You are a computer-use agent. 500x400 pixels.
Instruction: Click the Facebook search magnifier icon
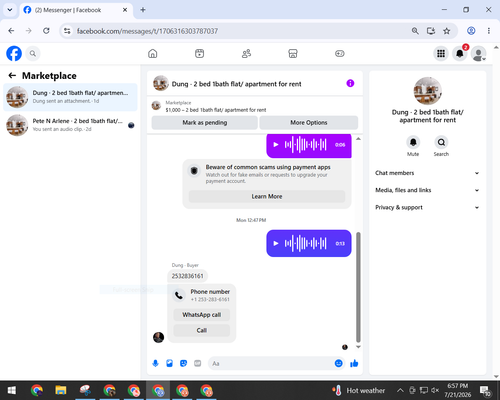click(x=33, y=53)
